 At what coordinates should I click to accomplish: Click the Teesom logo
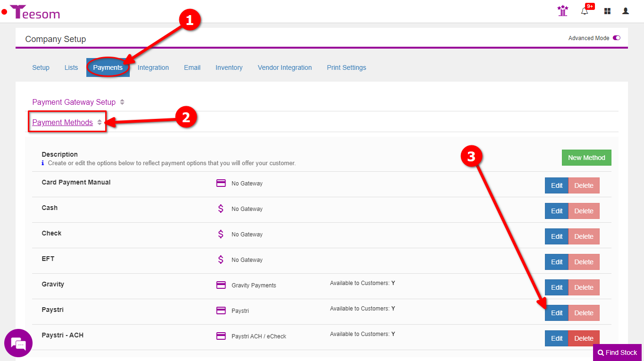coord(35,12)
